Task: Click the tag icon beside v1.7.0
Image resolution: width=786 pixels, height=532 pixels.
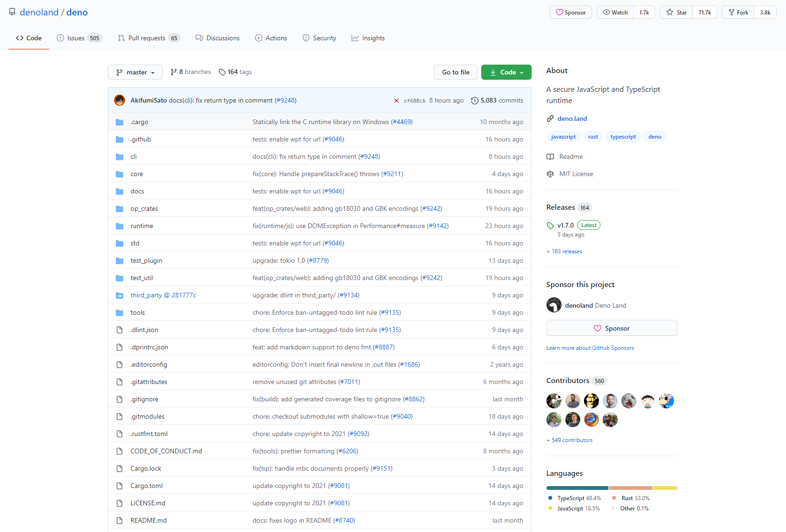Action: (x=550, y=226)
